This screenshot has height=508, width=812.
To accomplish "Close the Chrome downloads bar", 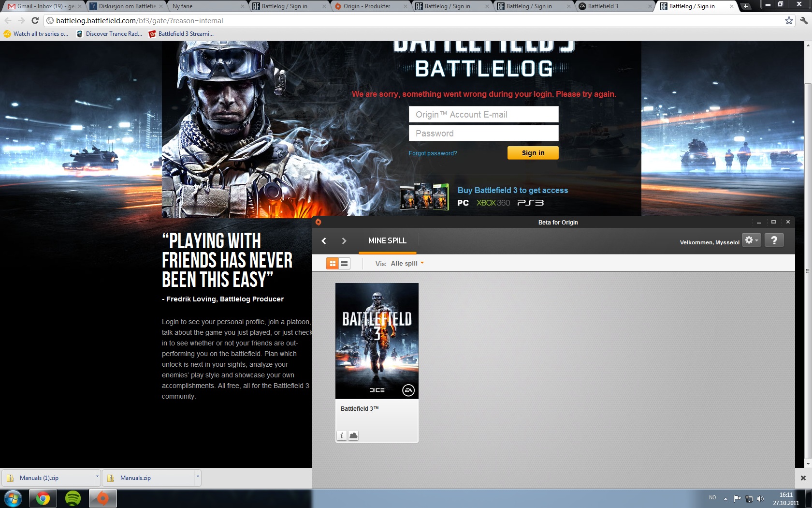I will tap(803, 478).
